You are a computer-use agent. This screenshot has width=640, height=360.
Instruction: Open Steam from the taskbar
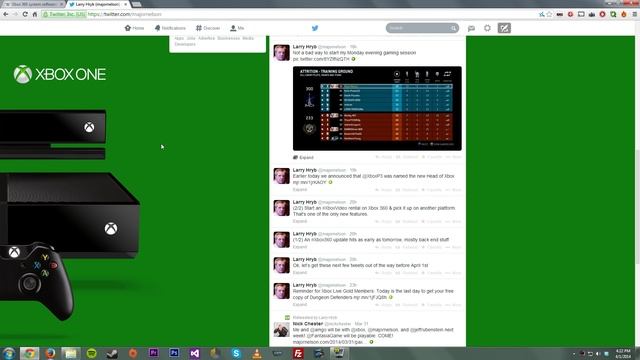(x=112, y=353)
